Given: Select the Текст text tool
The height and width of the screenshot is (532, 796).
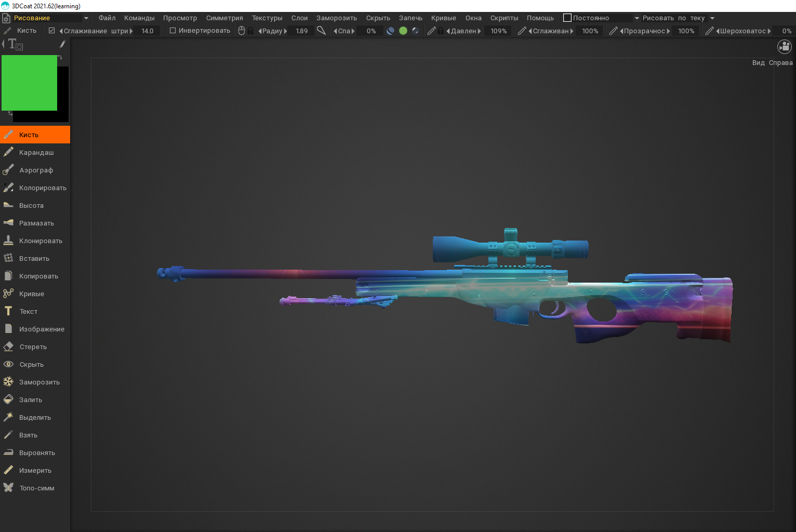Looking at the screenshot, I should point(35,311).
